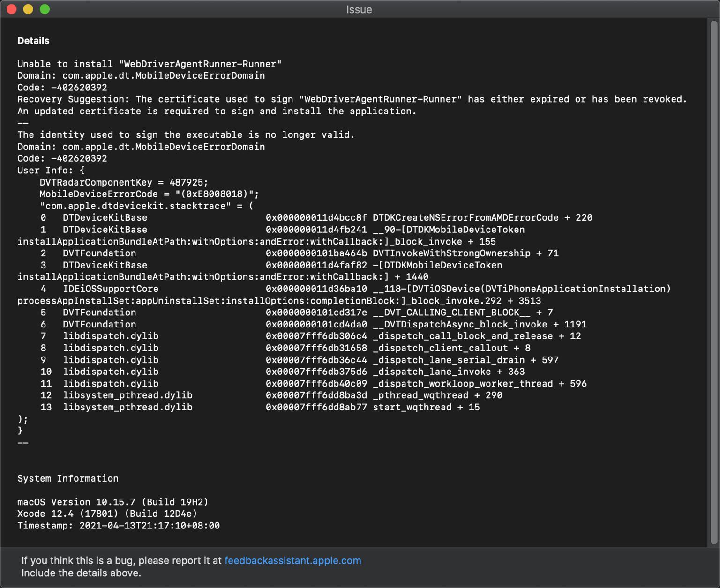This screenshot has width=720, height=588.
Task: Click the "Recovery Suggestion" line
Action: [352, 99]
